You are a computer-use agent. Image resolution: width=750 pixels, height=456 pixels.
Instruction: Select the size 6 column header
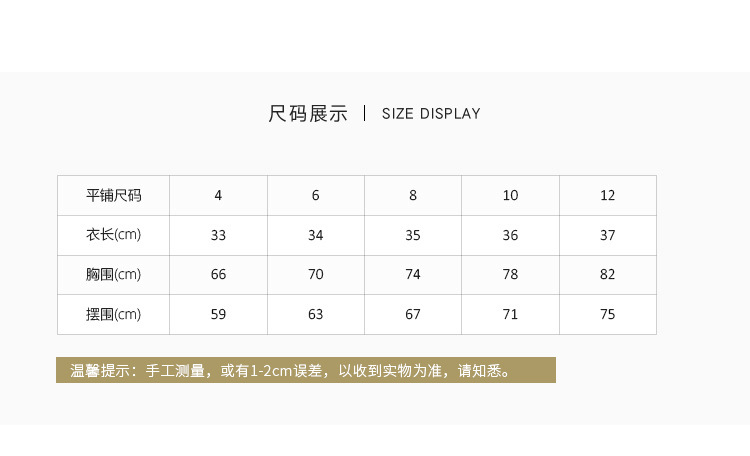pyautogui.click(x=316, y=195)
